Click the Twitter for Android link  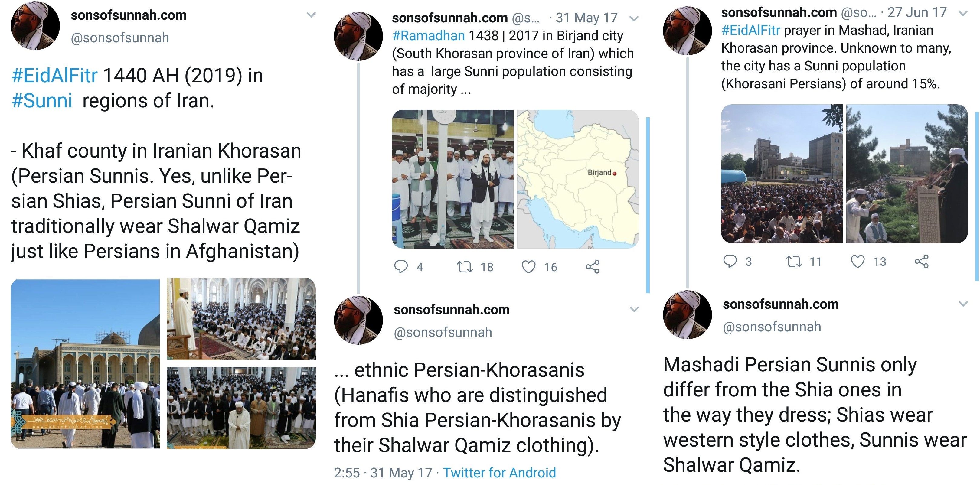click(499, 472)
